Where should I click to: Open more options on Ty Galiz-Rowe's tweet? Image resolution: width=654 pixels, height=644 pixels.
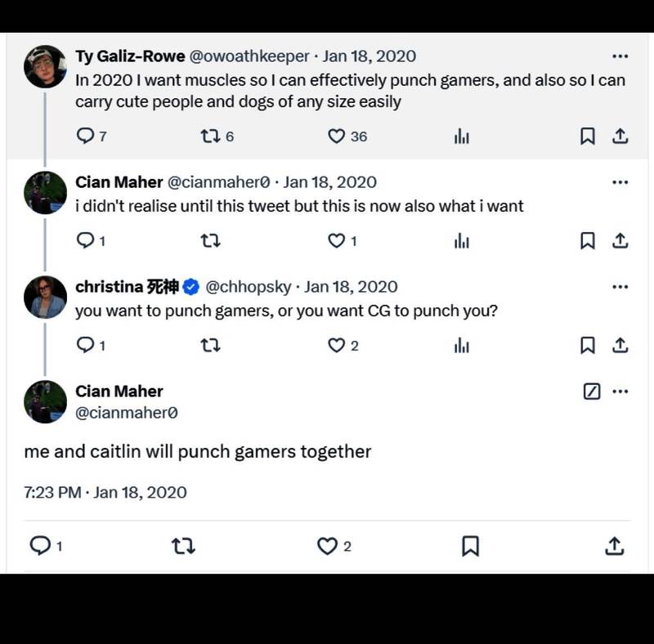(620, 56)
